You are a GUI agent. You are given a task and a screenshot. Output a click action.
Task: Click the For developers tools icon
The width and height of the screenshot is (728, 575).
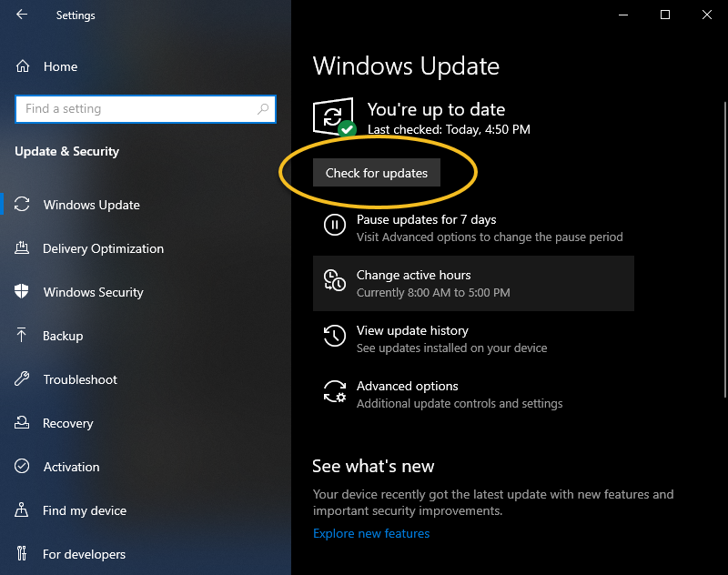tap(22, 553)
